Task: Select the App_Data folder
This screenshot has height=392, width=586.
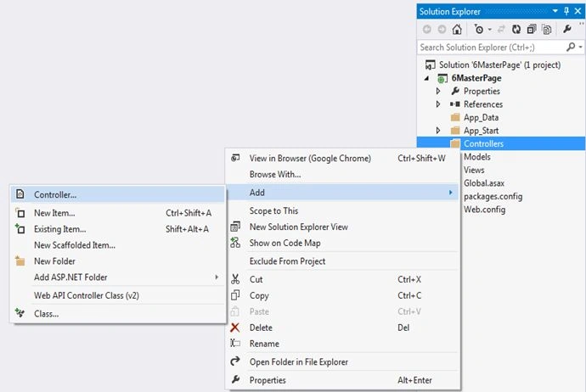Action: [x=481, y=118]
